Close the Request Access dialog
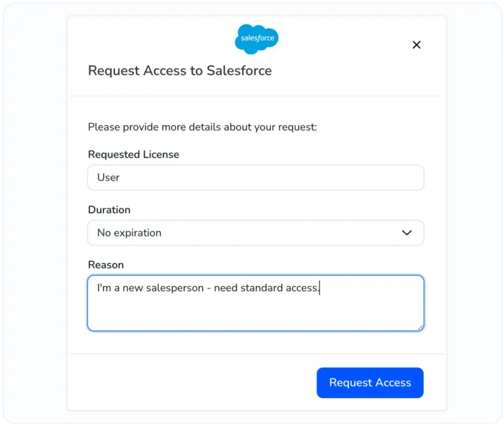The height and width of the screenshot is (427, 504). (x=416, y=45)
